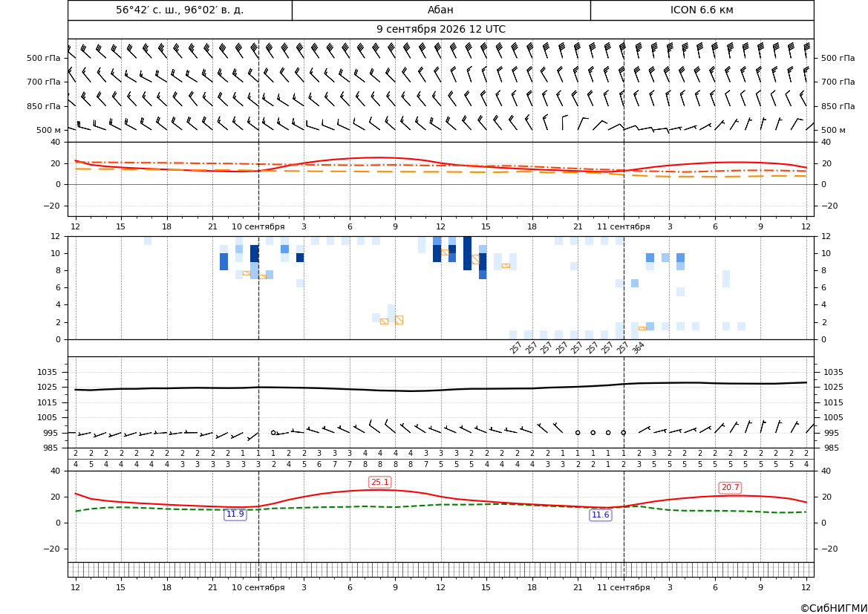Click the ©СибНИГМИ copyright text
Viewport: 868px width, 614px height.
834,609
